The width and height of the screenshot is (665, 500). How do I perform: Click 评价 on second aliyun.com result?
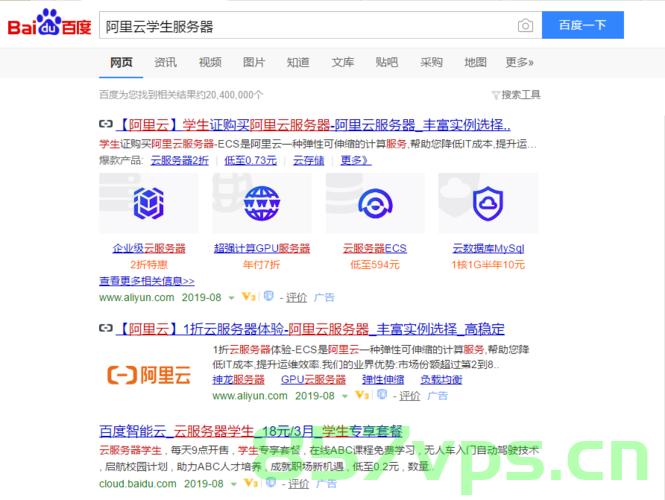coord(409,396)
